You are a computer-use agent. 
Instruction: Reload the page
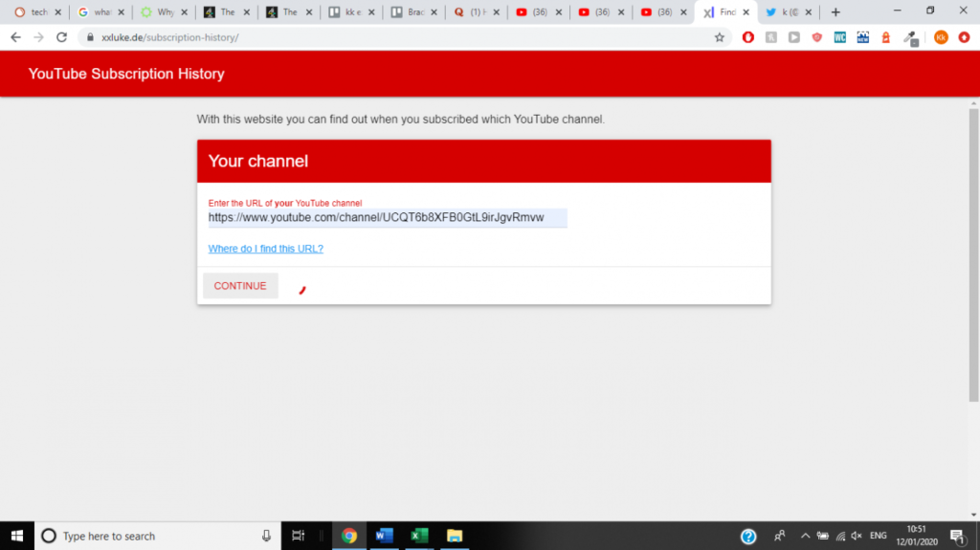click(61, 37)
